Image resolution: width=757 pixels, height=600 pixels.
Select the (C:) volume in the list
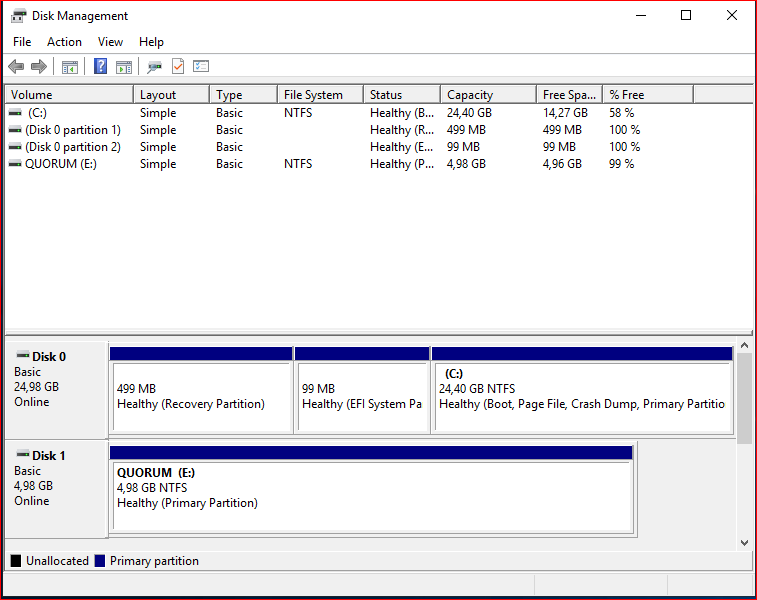pyautogui.click(x=378, y=113)
